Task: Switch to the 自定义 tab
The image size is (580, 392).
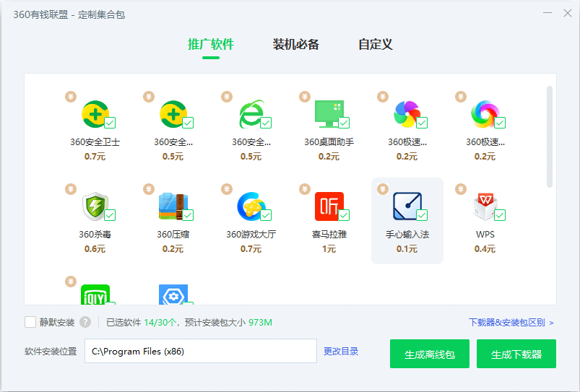Action: [x=376, y=44]
